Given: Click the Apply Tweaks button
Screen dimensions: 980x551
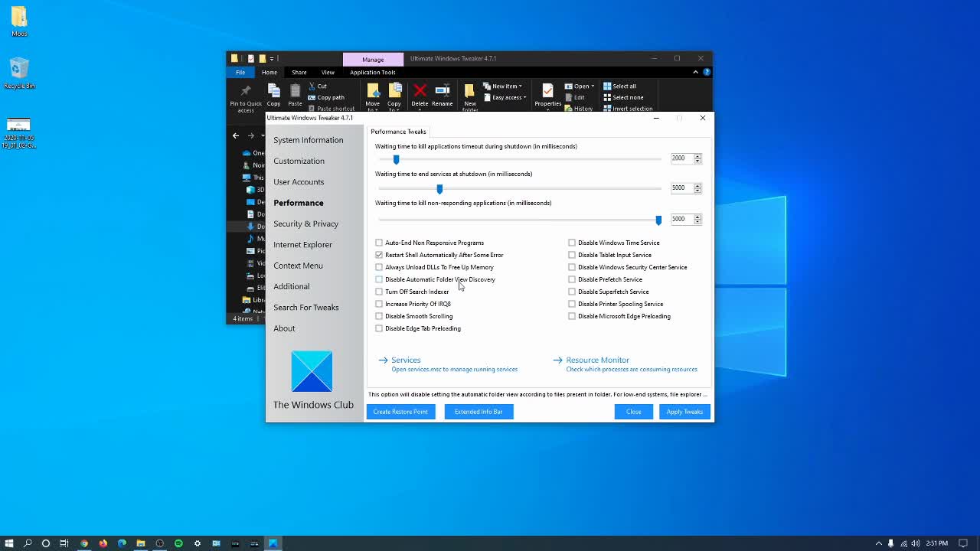Looking at the screenshot, I should pos(684,412).
